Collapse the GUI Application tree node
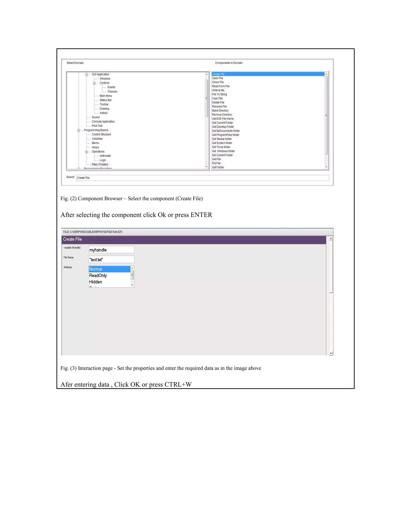 click(x=86, y=74)
